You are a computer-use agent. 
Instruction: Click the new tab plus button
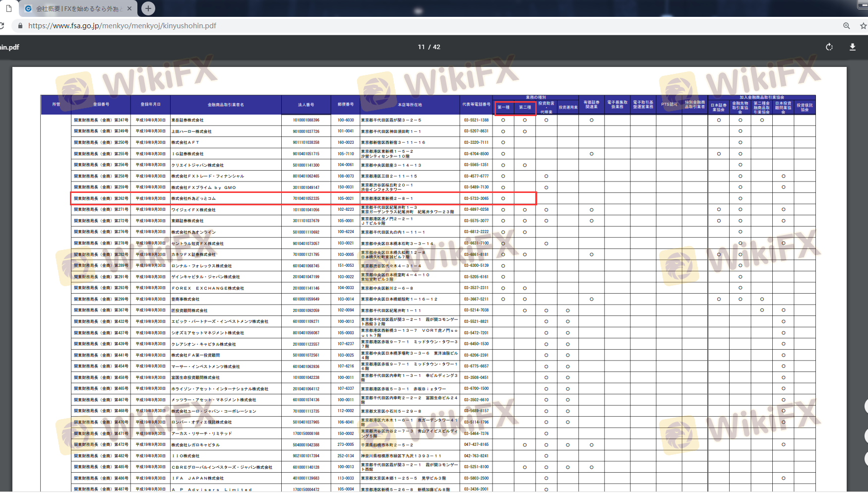click(x=148, y=8)
